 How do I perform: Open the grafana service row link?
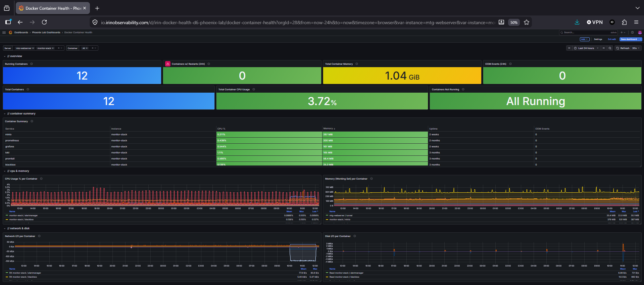10,147
